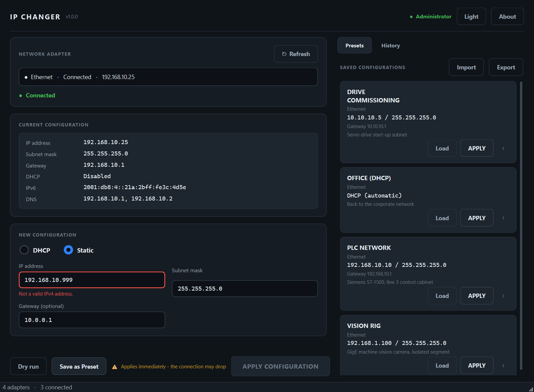Import saved configurations
The image size is (534, 392).
pos(466,67)
